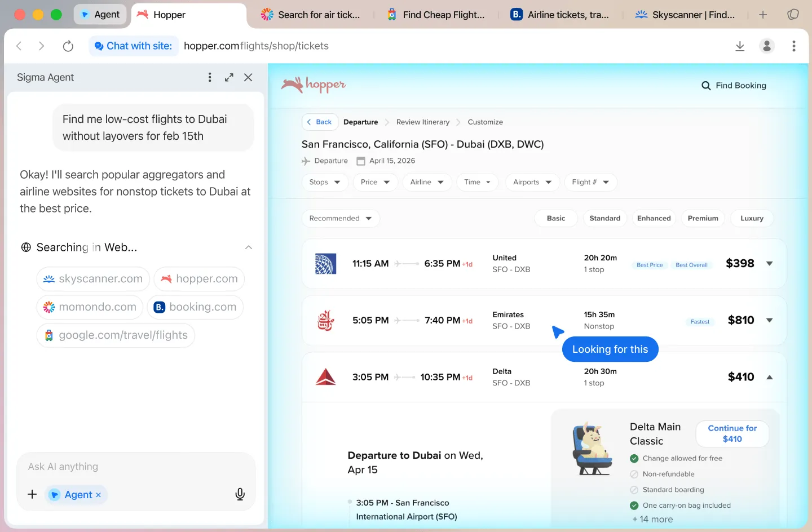Screen dimensions: 812x532
Task: Select the Hopper browser tab
Action: pos(189,15)
